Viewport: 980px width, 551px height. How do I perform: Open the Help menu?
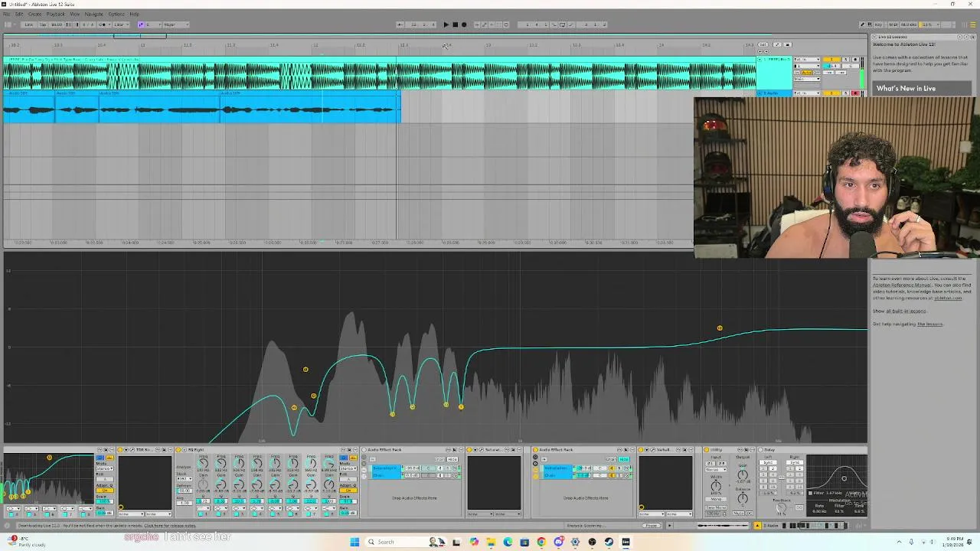(134, 14)
